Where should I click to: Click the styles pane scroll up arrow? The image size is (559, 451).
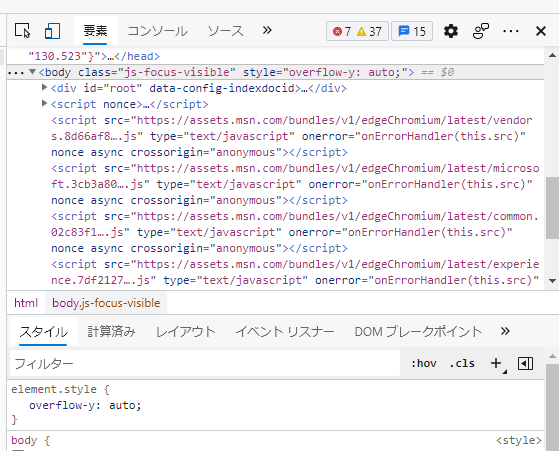[552, 356]
